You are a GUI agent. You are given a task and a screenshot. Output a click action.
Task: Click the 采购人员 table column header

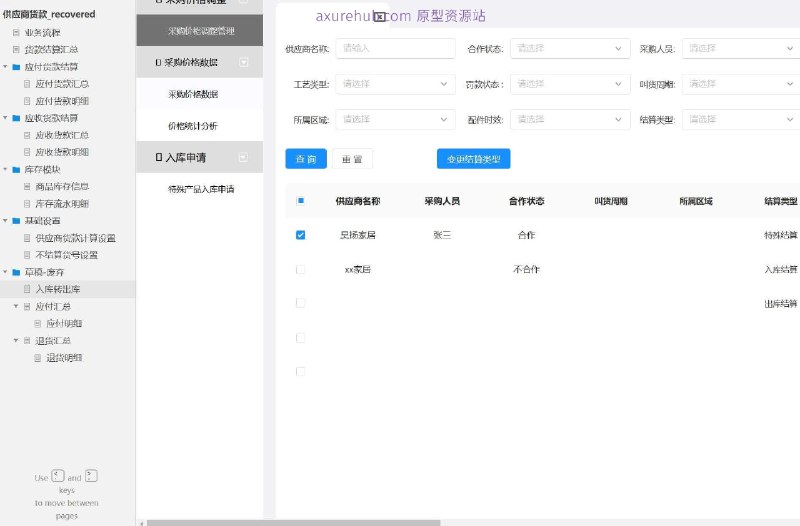(442, 202)
